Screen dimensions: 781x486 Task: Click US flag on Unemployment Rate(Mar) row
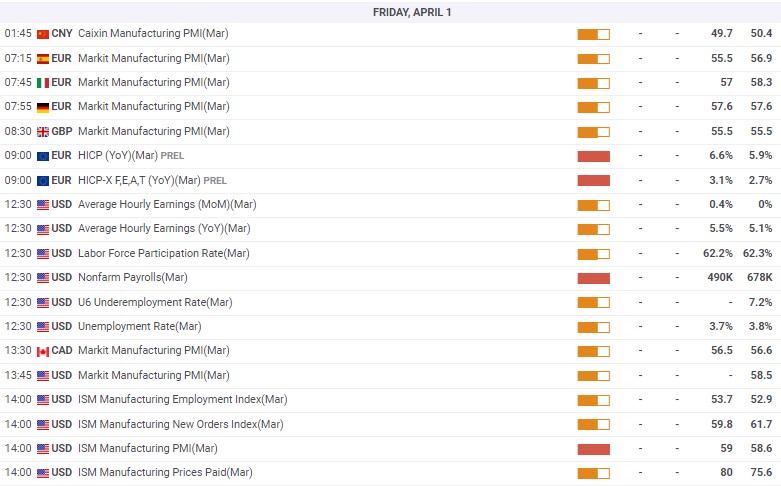point(43,327)
